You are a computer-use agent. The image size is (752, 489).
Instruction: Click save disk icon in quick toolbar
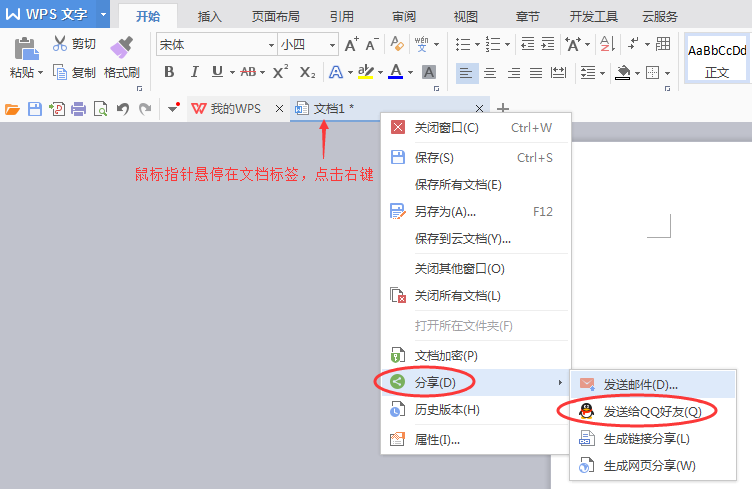click(x=35, y=109)
